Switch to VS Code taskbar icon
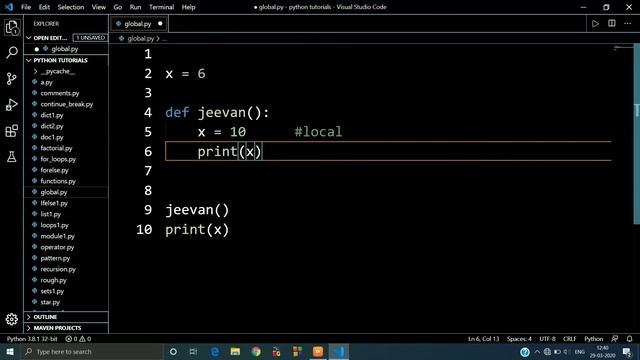The height and width of the screenshot is (360, 640). 338,351
